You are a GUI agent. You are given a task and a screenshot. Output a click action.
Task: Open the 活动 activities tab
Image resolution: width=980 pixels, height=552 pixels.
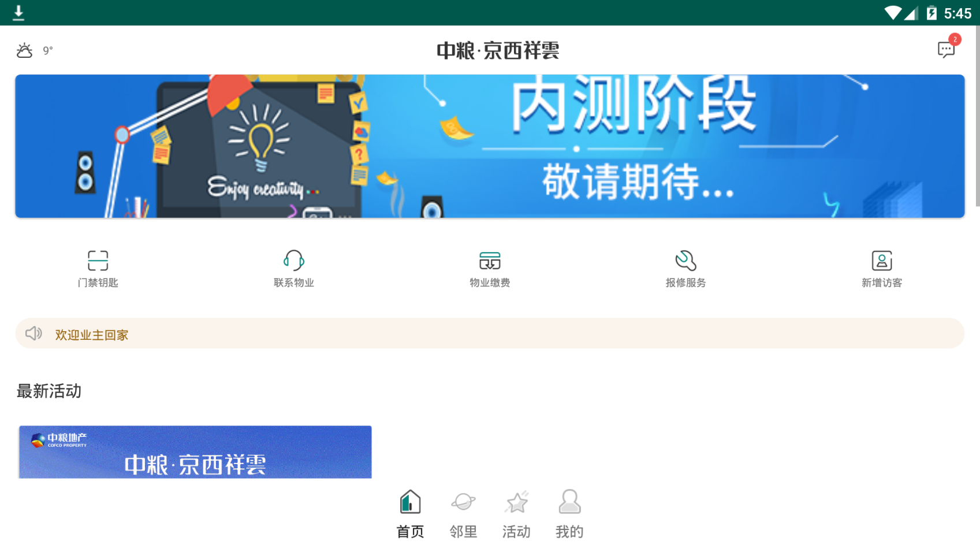click(516, 514)
